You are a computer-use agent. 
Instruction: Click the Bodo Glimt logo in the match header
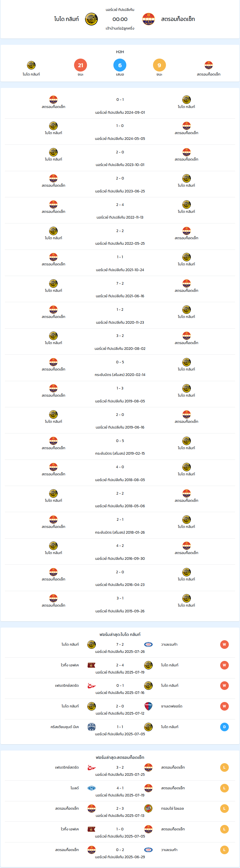coord(92,19)
